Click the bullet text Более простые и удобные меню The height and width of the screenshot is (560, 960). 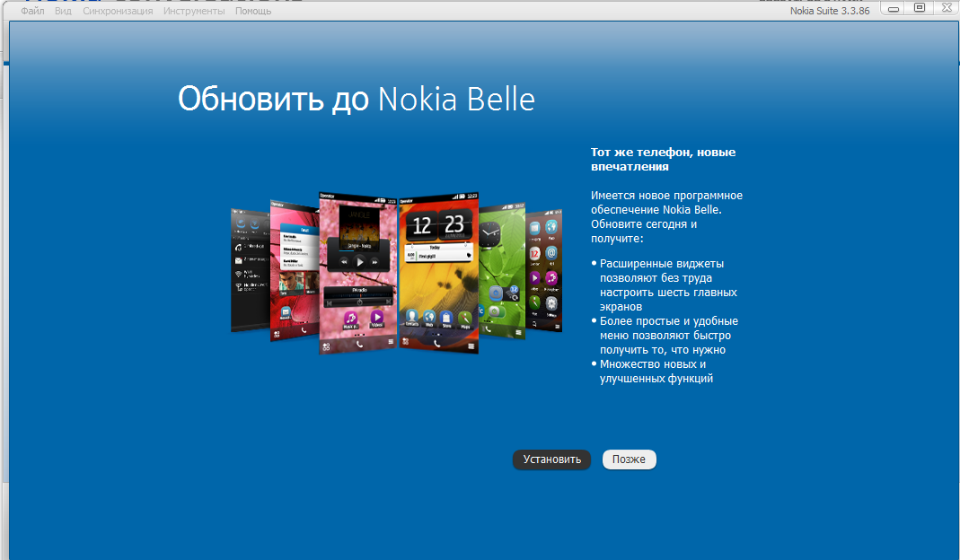(668, 336)
